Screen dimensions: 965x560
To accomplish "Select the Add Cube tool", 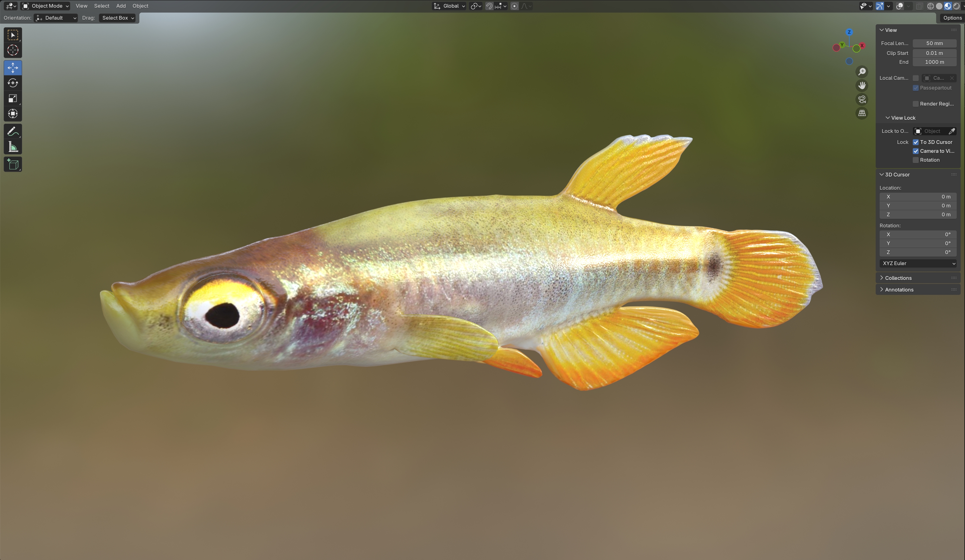I will coord(13,164).
